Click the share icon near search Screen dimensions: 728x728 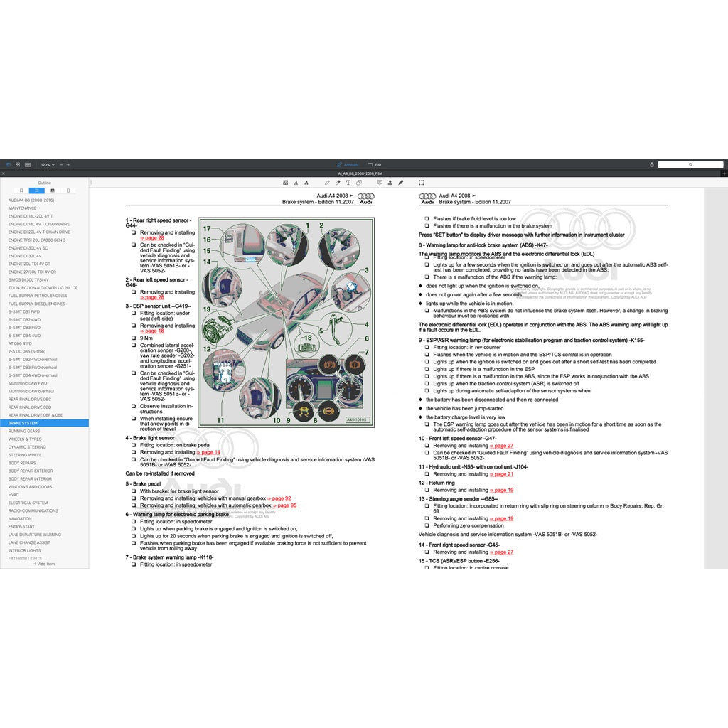[652, 164]
